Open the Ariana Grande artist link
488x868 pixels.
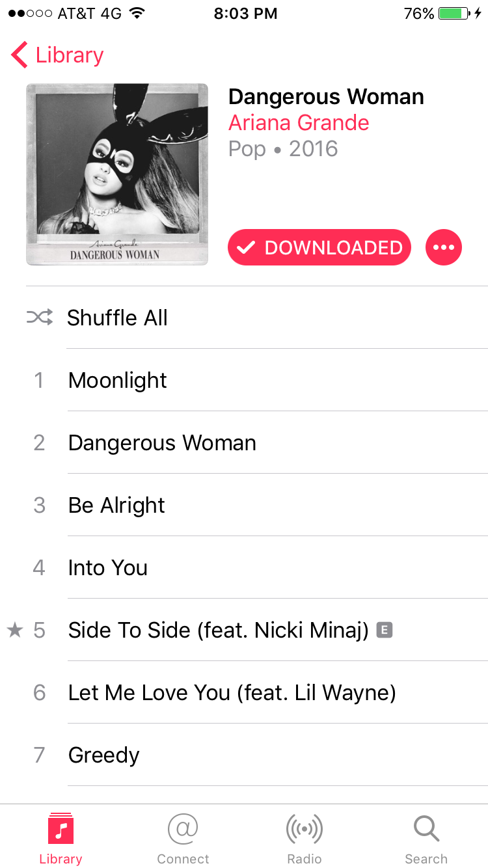click(299, 122)
